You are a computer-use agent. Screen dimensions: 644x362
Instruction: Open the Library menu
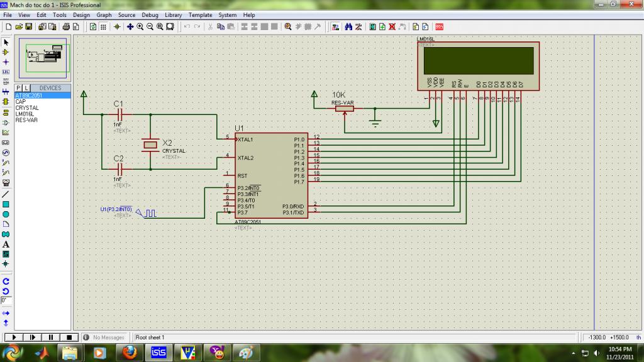pos(174,14)
